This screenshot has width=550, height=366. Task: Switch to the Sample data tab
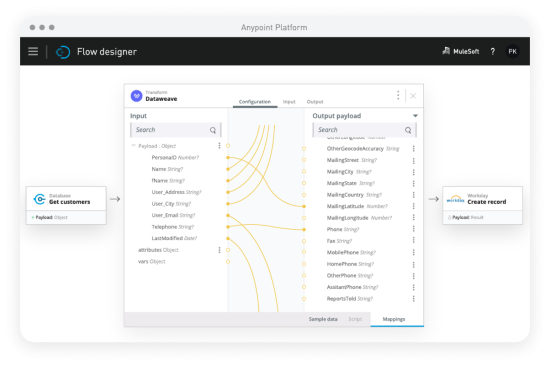point(323,319)
